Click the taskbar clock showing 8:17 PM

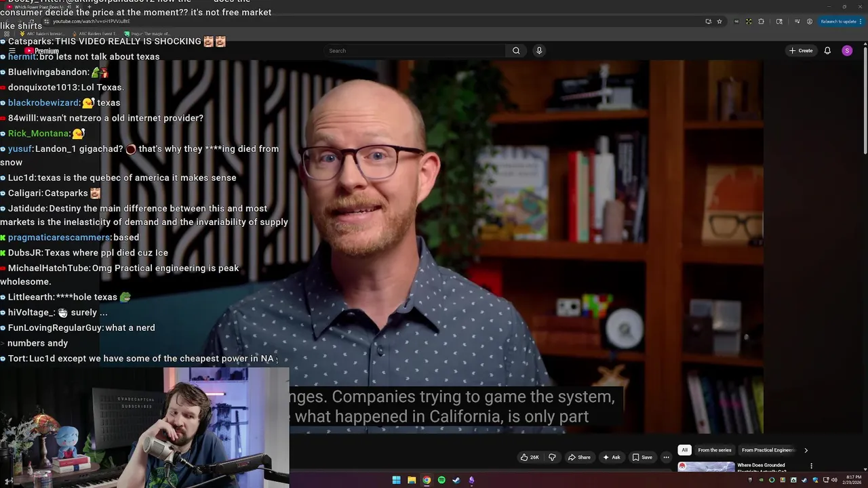point(854,480)
